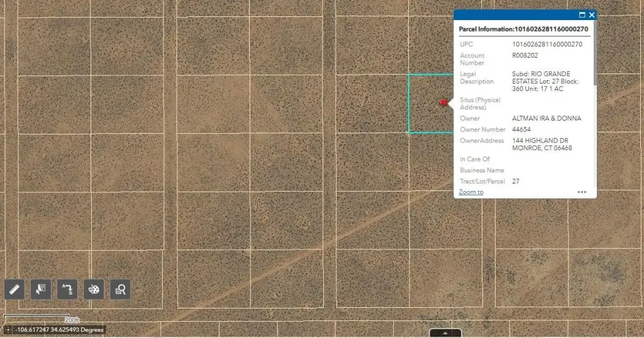Open the popup's three-dot actions menu
644x338 pixels.
pos(582,192)
